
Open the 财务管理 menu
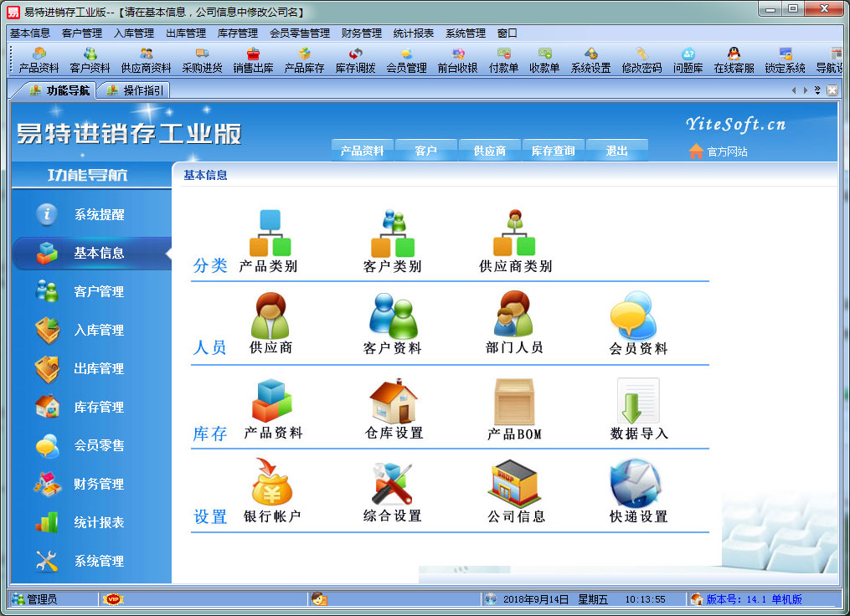[361, 33]
